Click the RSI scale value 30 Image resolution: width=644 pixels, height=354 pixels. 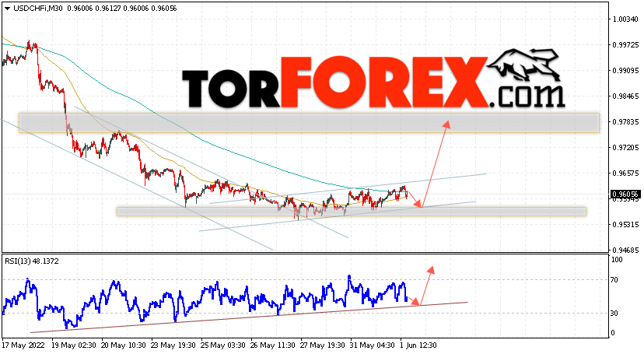tap(614, 314)
